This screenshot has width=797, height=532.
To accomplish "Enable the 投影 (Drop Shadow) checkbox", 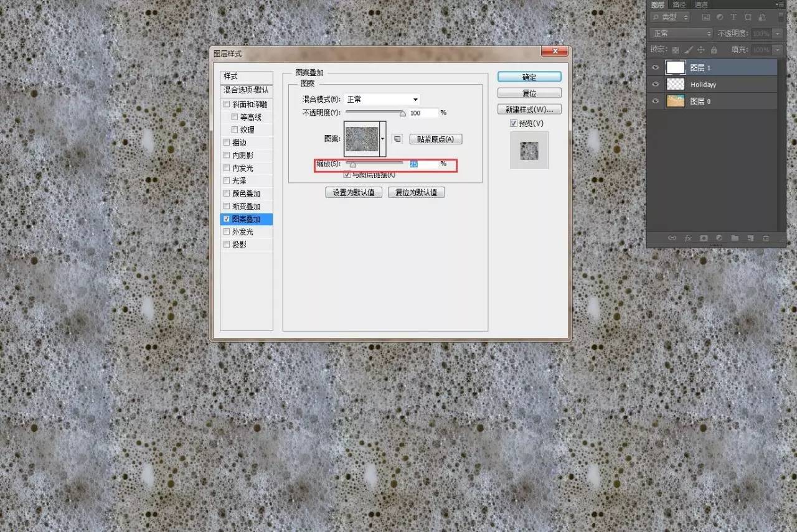I will (227, 245).
